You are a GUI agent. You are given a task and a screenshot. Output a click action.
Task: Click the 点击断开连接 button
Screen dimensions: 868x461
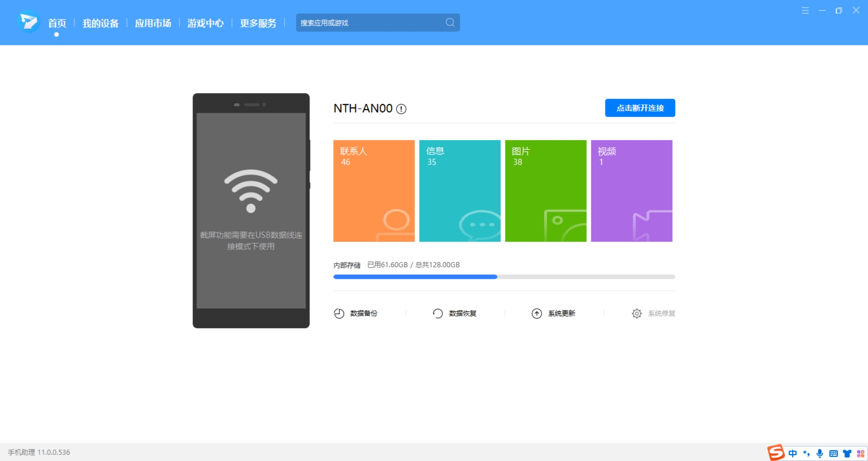point(640,108)
